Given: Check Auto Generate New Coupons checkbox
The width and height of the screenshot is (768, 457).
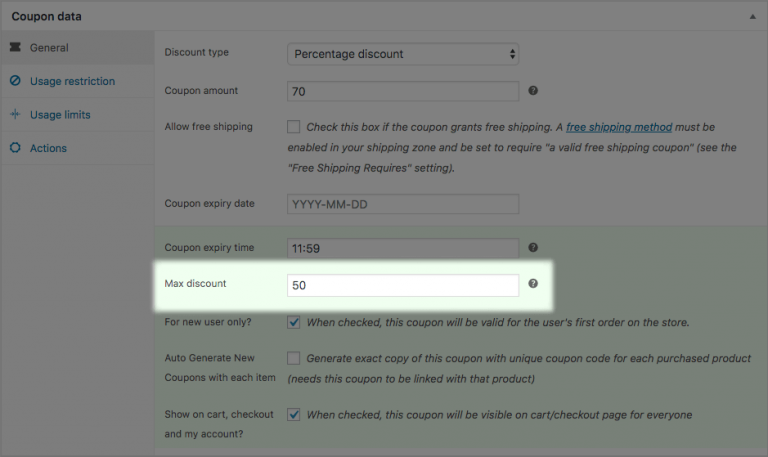Looking at the screenshot, I should 294,358.
